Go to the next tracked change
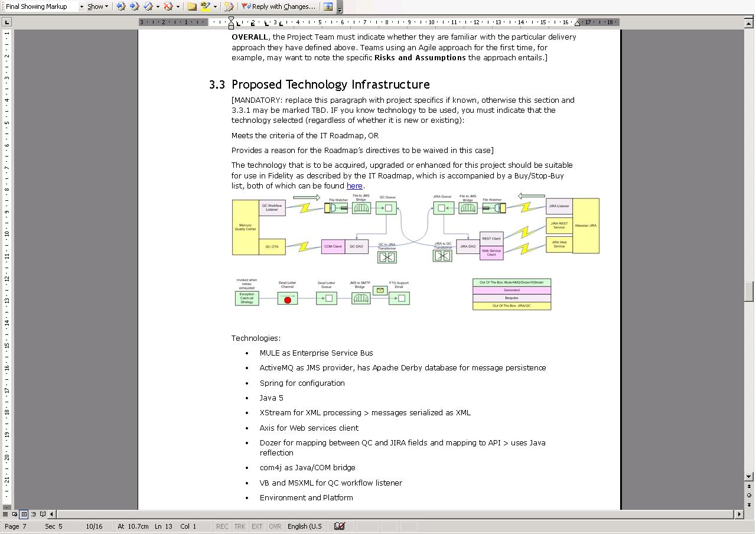Viewport: 756px width, 534px height. pyautogui.click(x=134, y=6)
